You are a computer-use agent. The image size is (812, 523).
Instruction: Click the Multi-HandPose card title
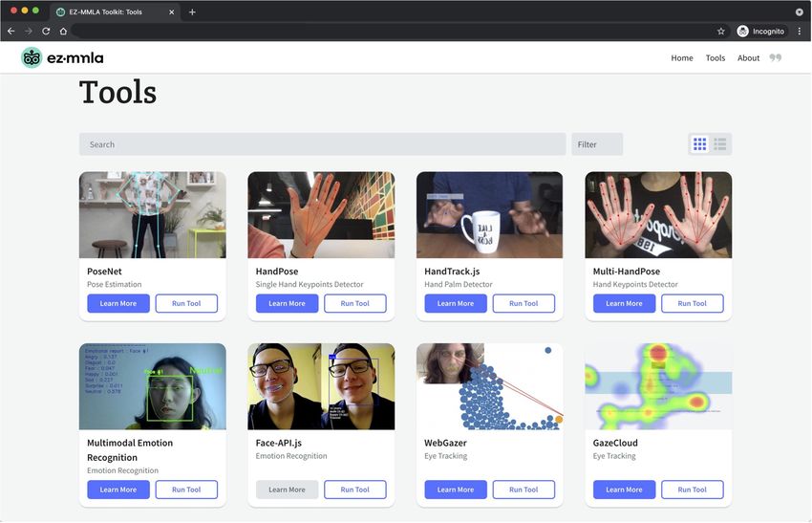627,272
